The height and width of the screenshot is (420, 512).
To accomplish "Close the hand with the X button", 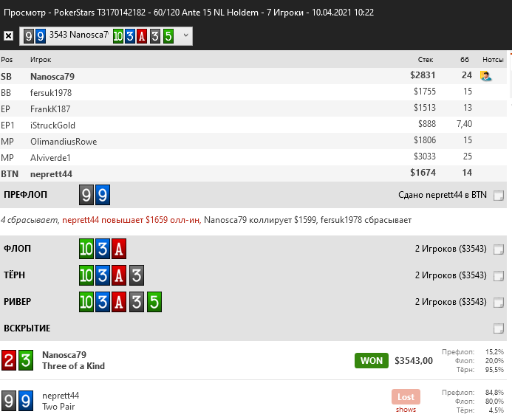I will (x=8, y=35).
